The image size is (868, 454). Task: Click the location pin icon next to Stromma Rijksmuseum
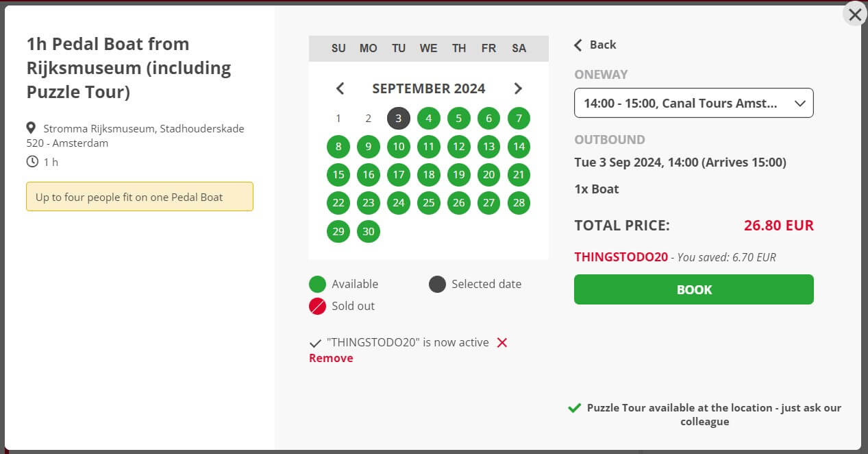pyautogui.click(x=31, y=128)
